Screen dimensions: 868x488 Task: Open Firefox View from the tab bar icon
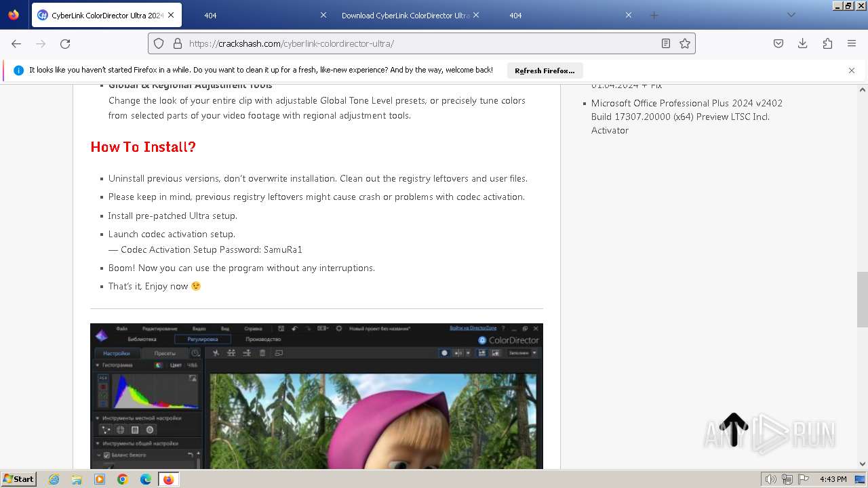click(14, 15)
